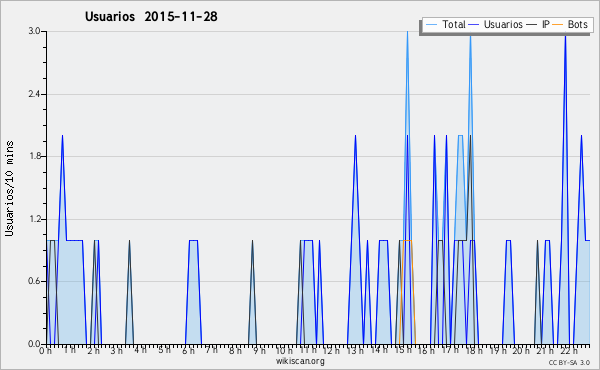Click the '16 h' x-axis label
600x370 pixels.
[x=426, y=351]
